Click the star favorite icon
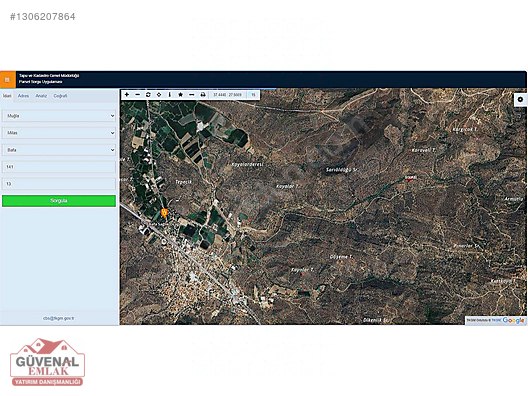The height and width of the screenshot is (396, 528). tap(180, 95)
